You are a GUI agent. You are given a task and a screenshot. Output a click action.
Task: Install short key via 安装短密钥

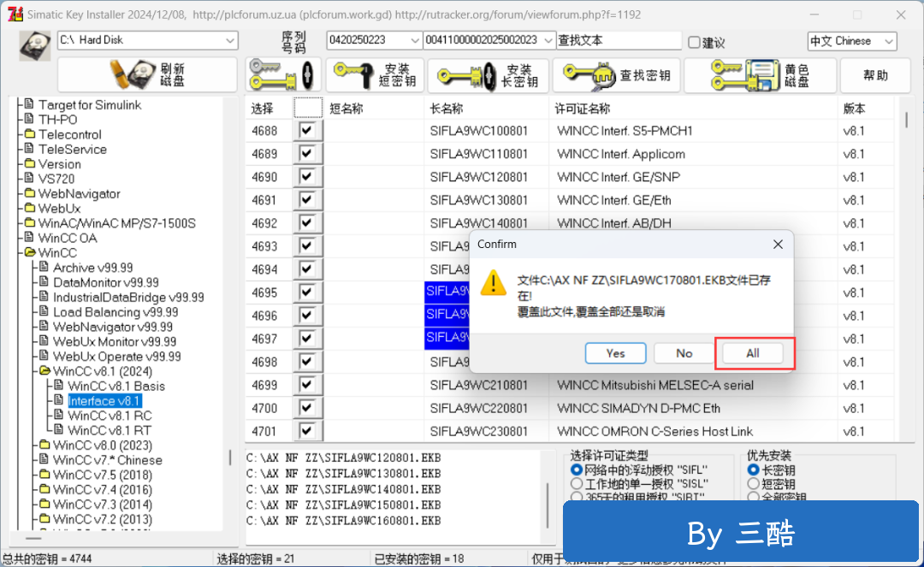376,74
